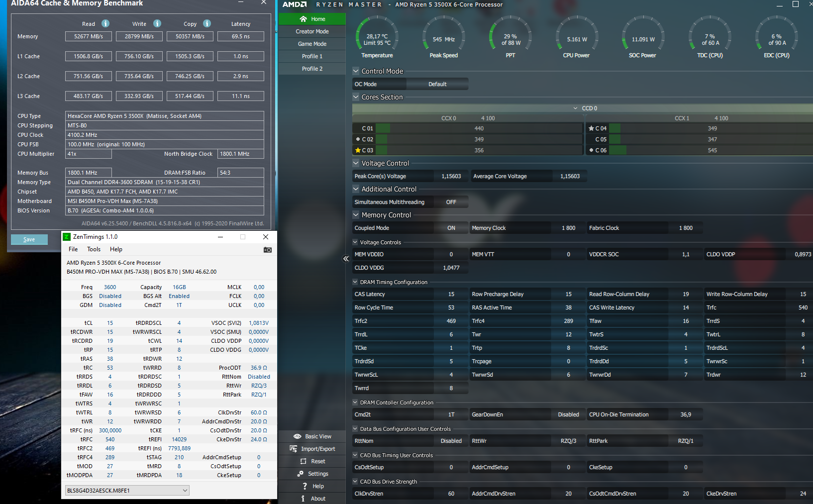The height and width of the screenshot is (504, 813).
Task: Click the Reset icon in the sidebar
Action: pos(304,461)
